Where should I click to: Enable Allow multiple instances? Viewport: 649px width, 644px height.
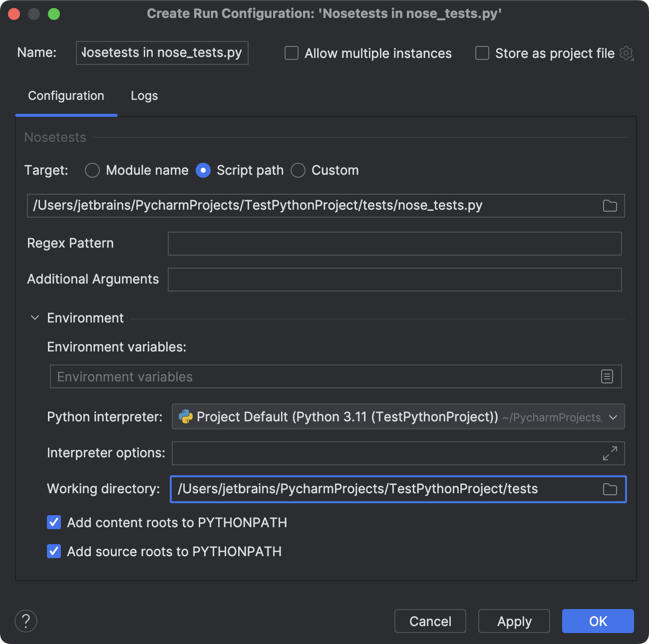(x=292, y=53)
